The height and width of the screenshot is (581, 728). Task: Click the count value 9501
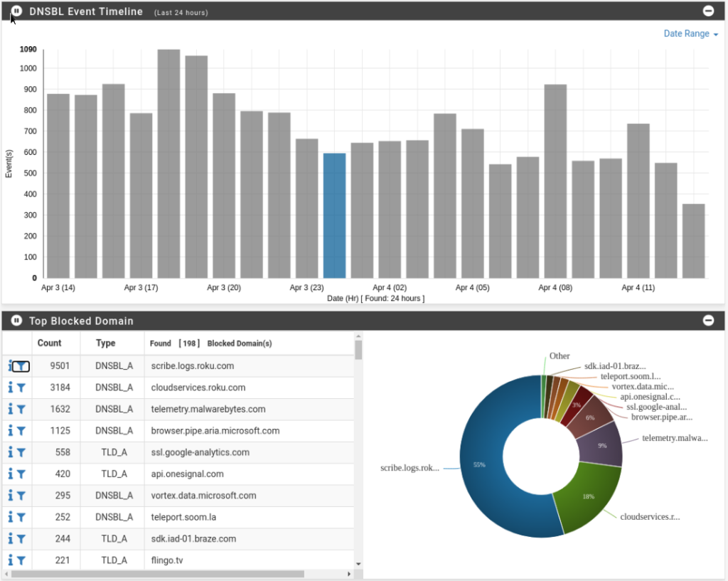[x=60, y=366]
